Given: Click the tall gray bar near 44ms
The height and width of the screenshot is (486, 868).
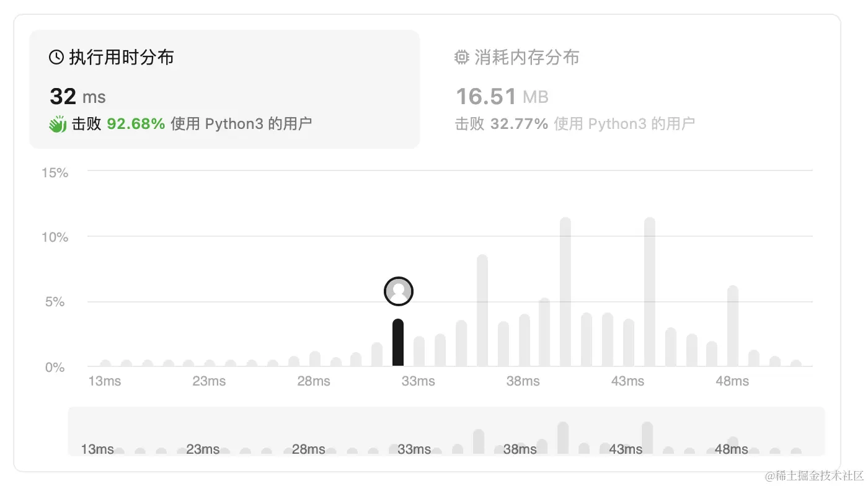Looking at the screenshot, I should (x=650, y=292).
